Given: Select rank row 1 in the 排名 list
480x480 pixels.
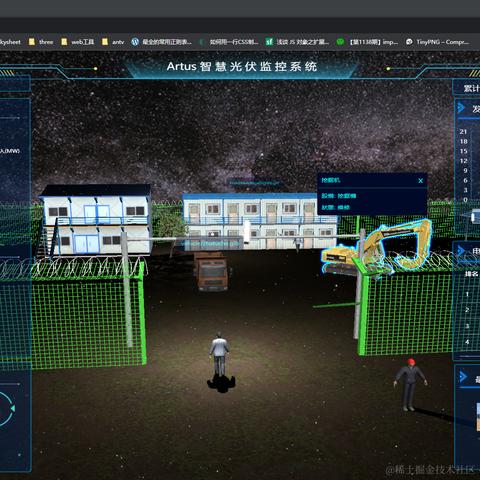Looking at the screenshot, I should pyautogui.click(x=467, y=294).
